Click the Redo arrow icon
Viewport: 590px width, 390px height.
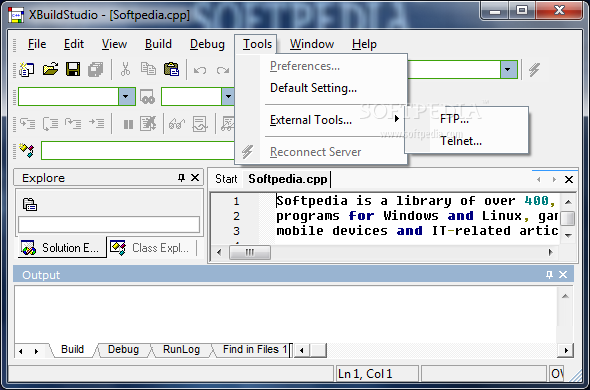click(x=222, y=70)
